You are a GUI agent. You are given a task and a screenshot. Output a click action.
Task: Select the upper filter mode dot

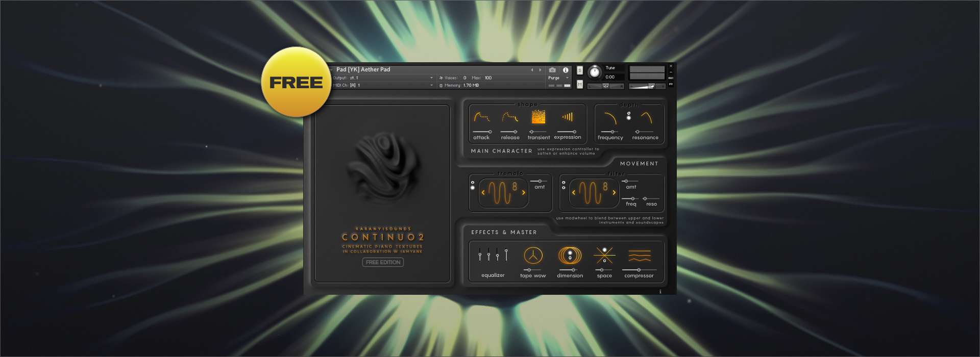[563, 183]
